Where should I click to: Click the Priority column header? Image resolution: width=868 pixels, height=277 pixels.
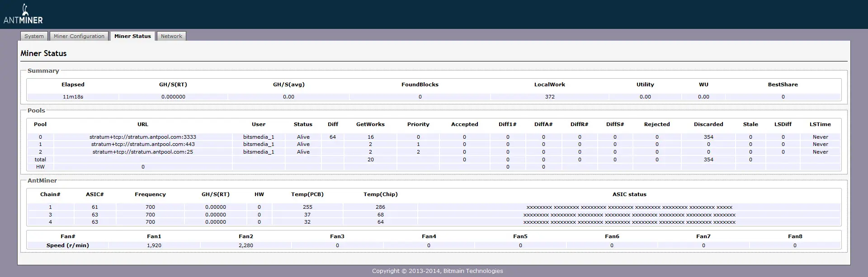(418, 124)
